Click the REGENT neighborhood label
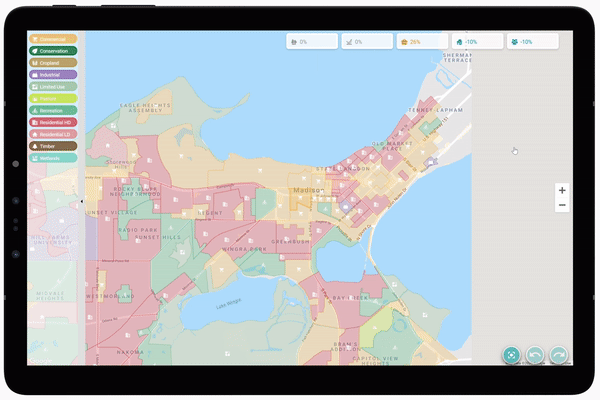 point(210,213)
